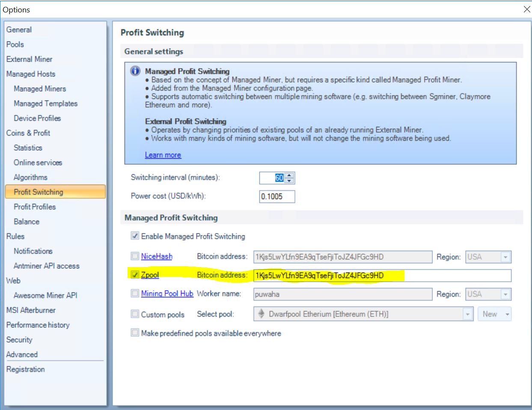Select Managed Miners in the sidebar
Image resolution: width=532 pixels, height=410 pixels.
pos(40,89)
